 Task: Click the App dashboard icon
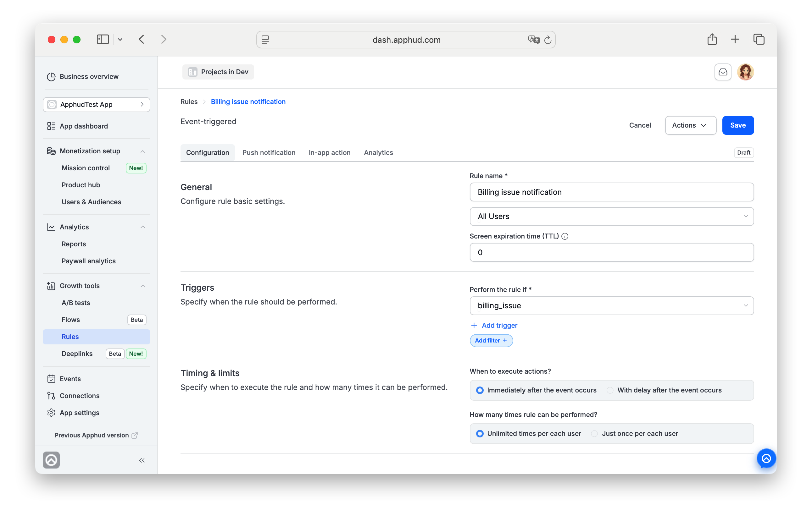51,126
